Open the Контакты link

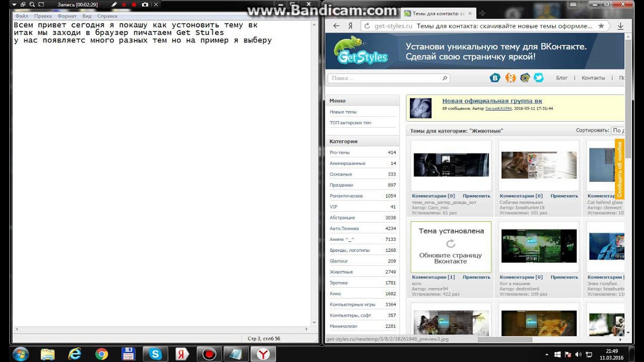[593, 78]
